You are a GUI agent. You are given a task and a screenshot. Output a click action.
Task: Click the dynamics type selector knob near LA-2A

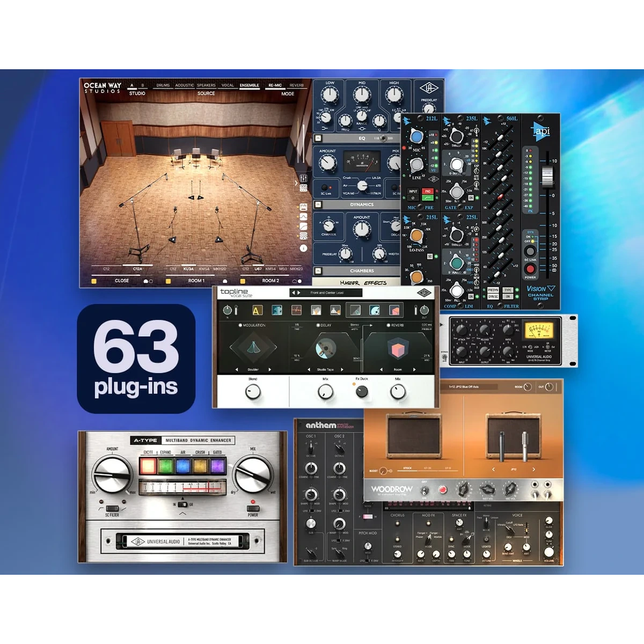tap(362, 186)
